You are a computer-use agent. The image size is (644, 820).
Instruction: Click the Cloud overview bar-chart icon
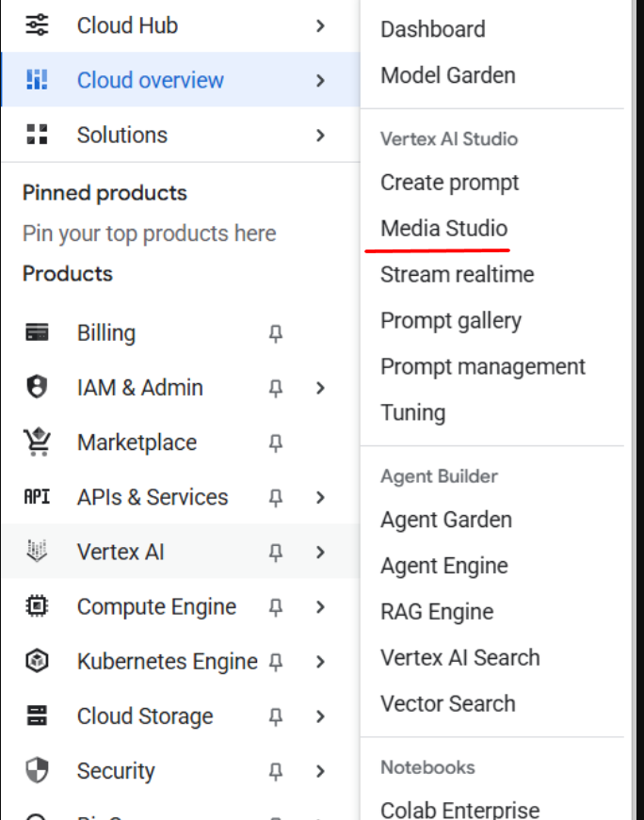click(x=37, y=80)
